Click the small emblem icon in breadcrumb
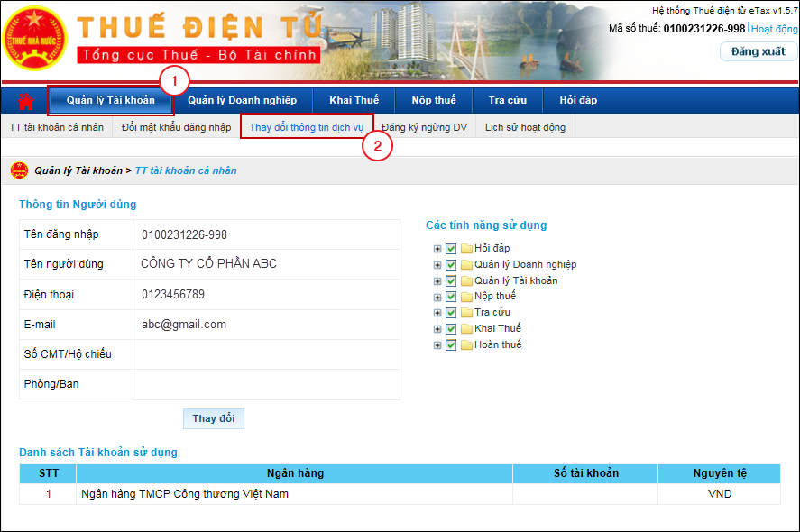This screenshot has height=532, width=800. 18,170
